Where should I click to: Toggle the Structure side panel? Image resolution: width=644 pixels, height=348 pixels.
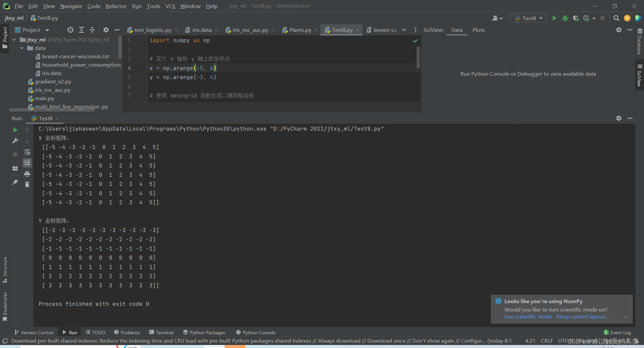pyautogui.click(x=5, y=270)
